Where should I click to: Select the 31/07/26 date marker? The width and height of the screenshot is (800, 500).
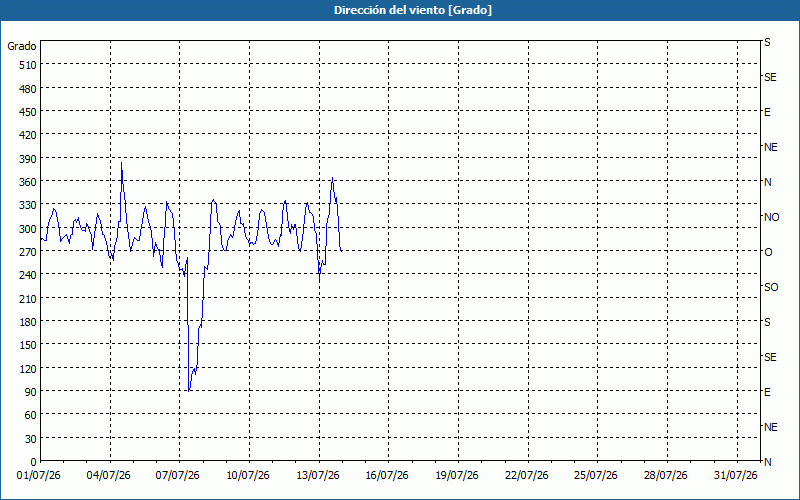pyautogui.click(x=736, y=476)
